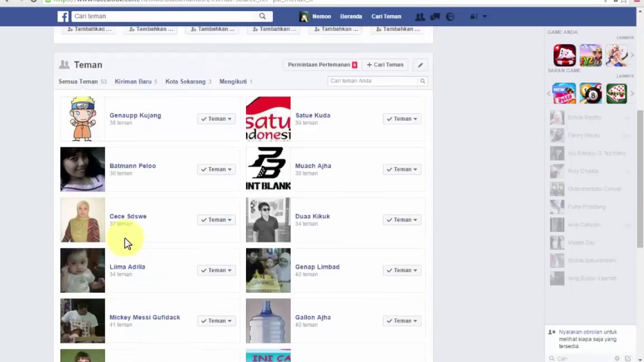This screenshot has height=362, width=644.
Task: Open Mickey Messi Gufidack profile link
Action: click(x=145, y=318)
